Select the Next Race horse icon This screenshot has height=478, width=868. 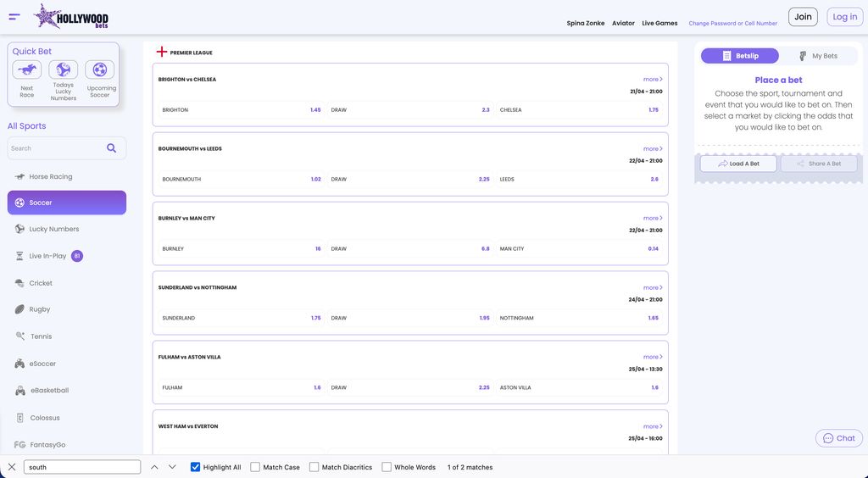26,69
